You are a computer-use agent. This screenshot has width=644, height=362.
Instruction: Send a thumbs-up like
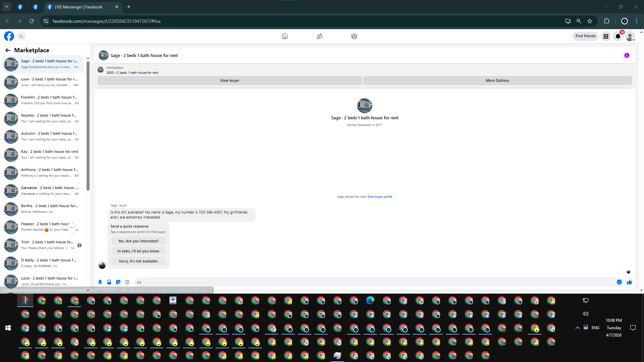[629, 282]
